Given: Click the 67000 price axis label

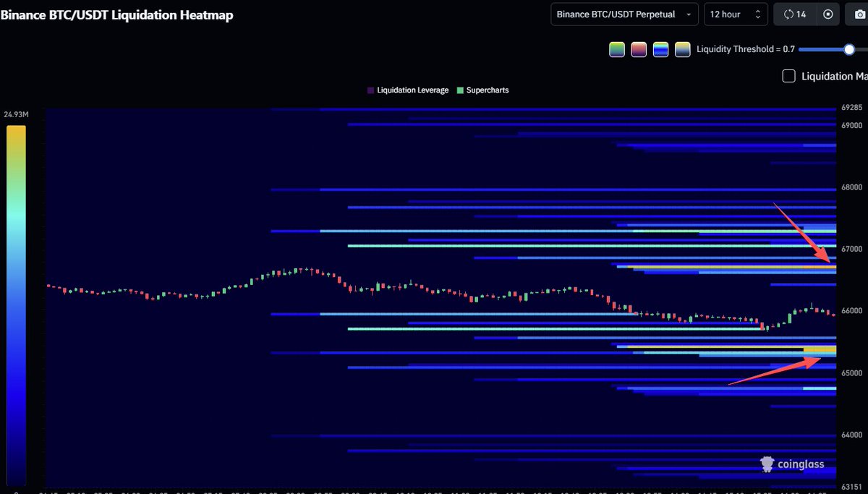Looking at the screenshot, I should 853,249.
